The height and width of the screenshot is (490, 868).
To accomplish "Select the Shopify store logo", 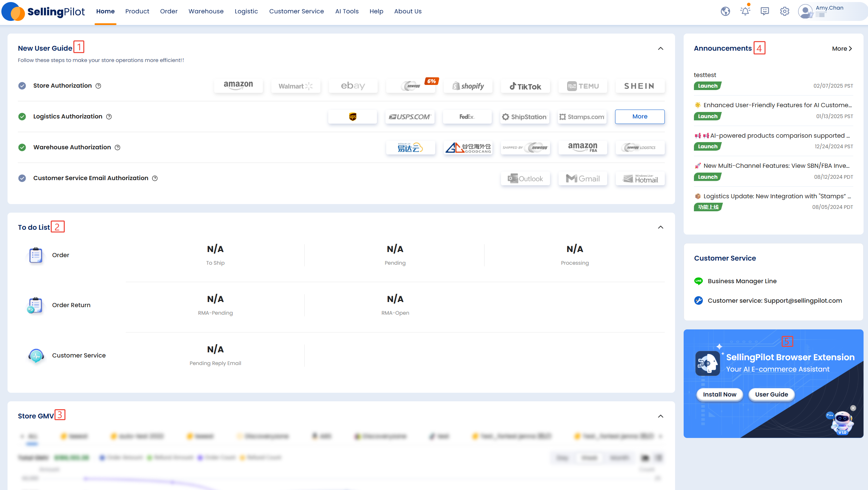I will [468, 86].
